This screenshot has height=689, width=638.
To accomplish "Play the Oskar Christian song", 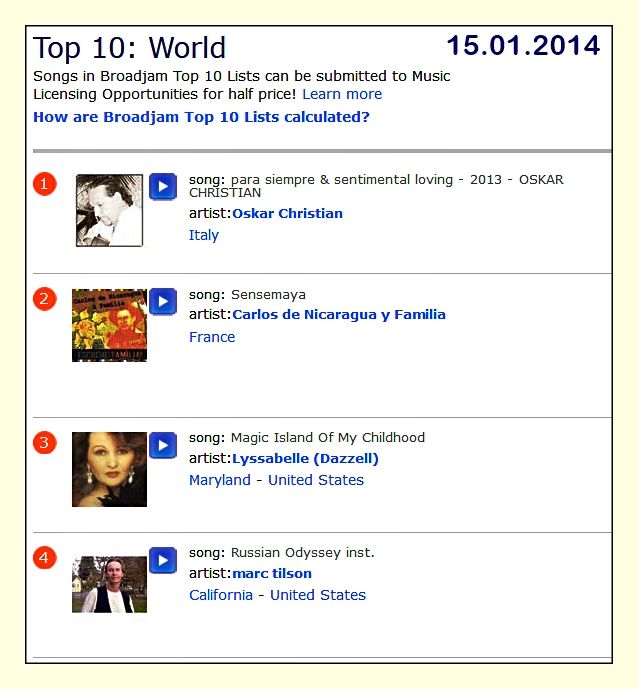I will click(163, 187).
